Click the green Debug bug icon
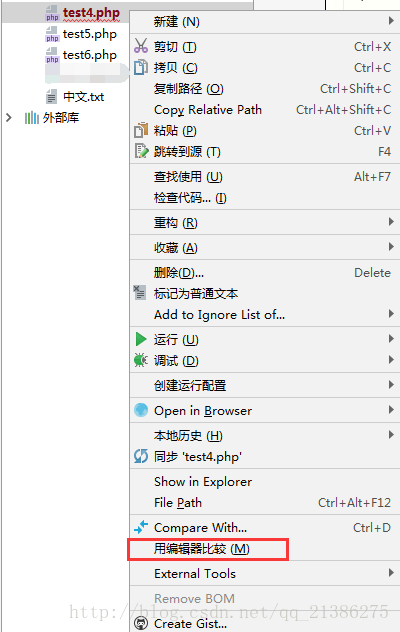This screenshot has height=632, width=400. coord(141,360)
